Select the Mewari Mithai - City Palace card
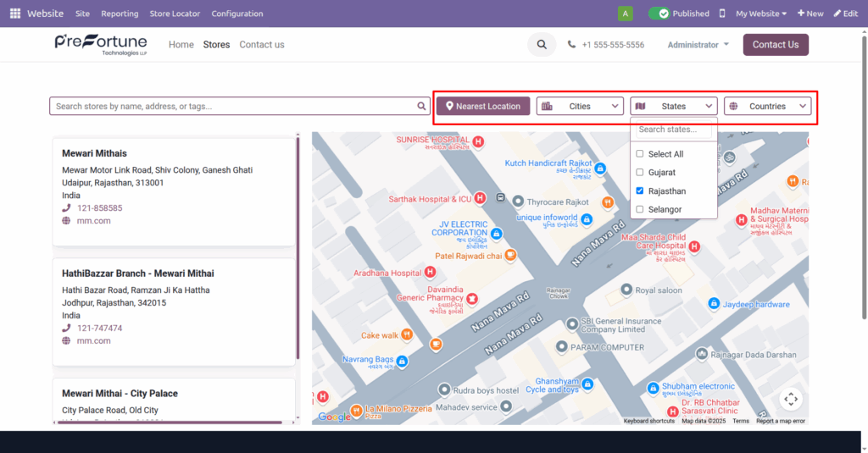Viewport: 868px width, 453px height. coord(174,401)
